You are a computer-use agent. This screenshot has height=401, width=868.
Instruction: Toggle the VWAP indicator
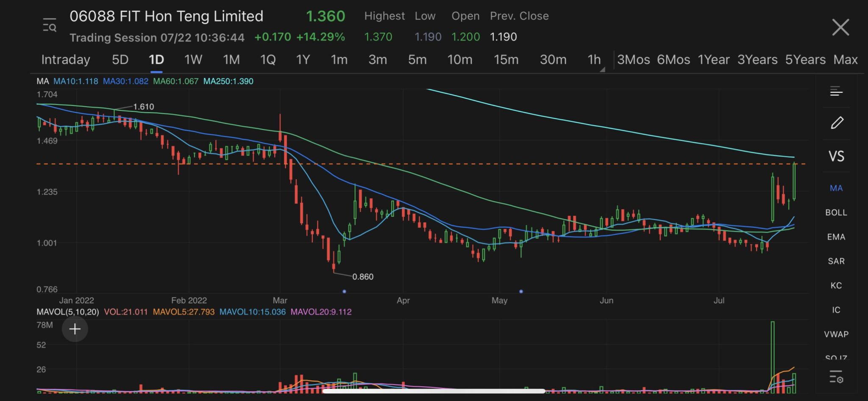pyautogui.click(x=836, y=335)
